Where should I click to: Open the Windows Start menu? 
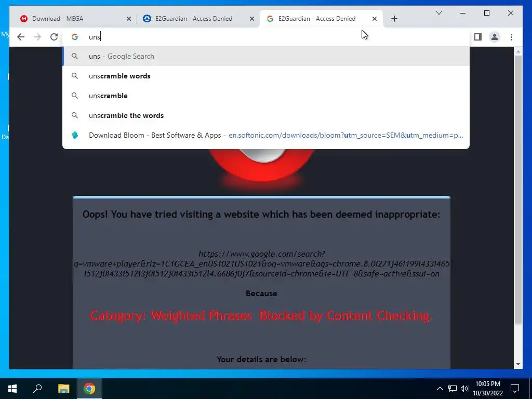[12, 389]
